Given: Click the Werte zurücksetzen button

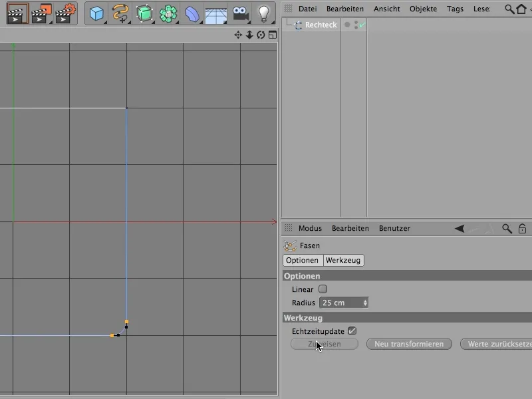Looking at the screenshot, I should (496, 344).
